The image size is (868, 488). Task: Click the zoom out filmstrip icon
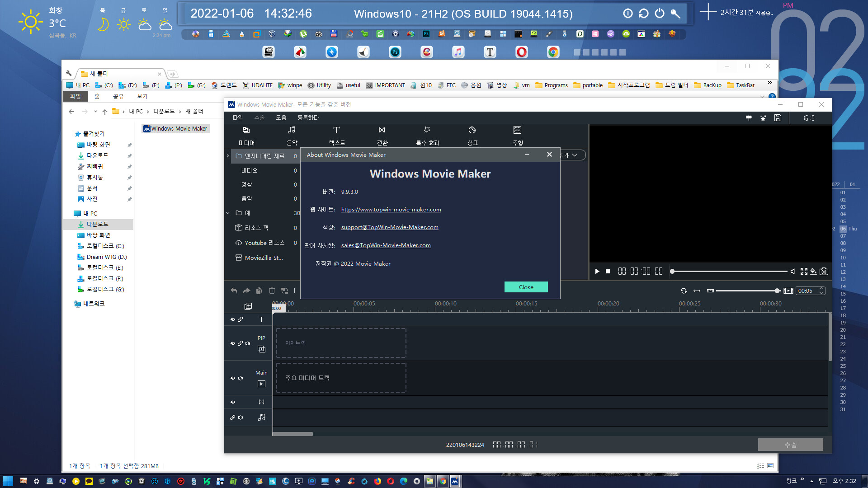(x=710, y=291)
